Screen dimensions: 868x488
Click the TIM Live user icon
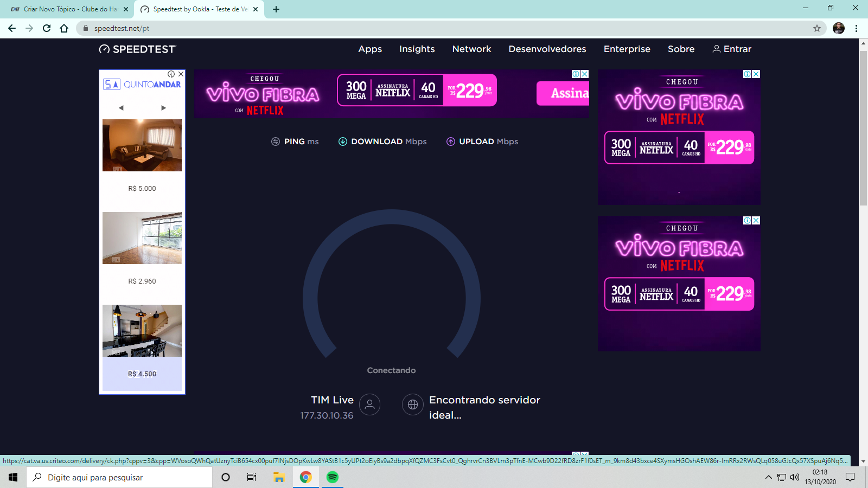(x=369, y=404)
